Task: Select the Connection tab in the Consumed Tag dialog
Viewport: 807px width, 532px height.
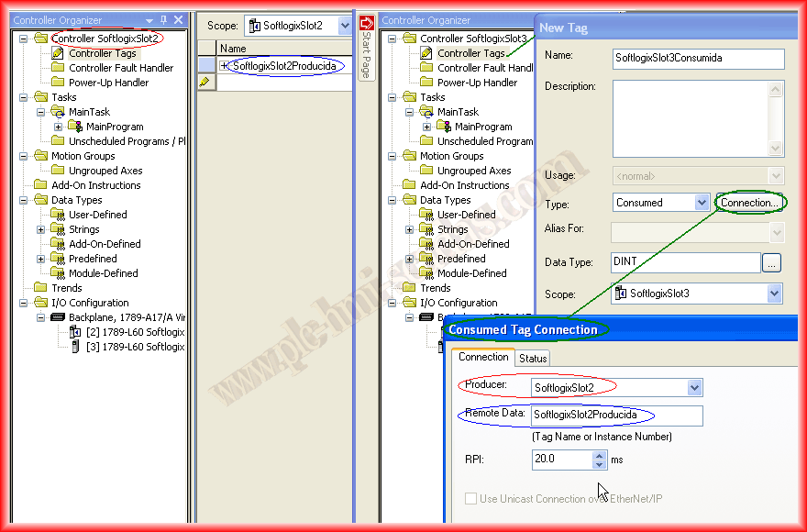Action: [x=483, y=358]
